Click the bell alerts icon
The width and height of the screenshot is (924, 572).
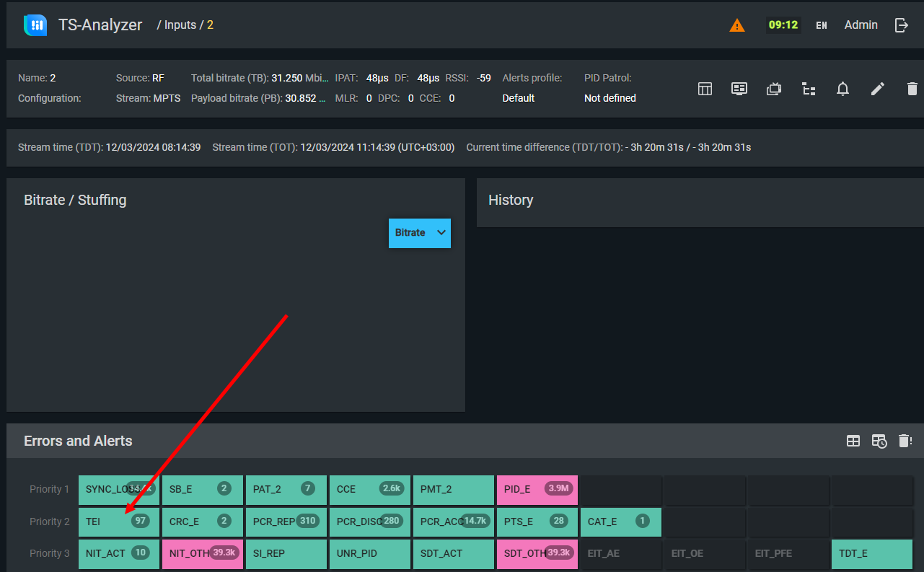pyautogui.click(x=842, y=89)
